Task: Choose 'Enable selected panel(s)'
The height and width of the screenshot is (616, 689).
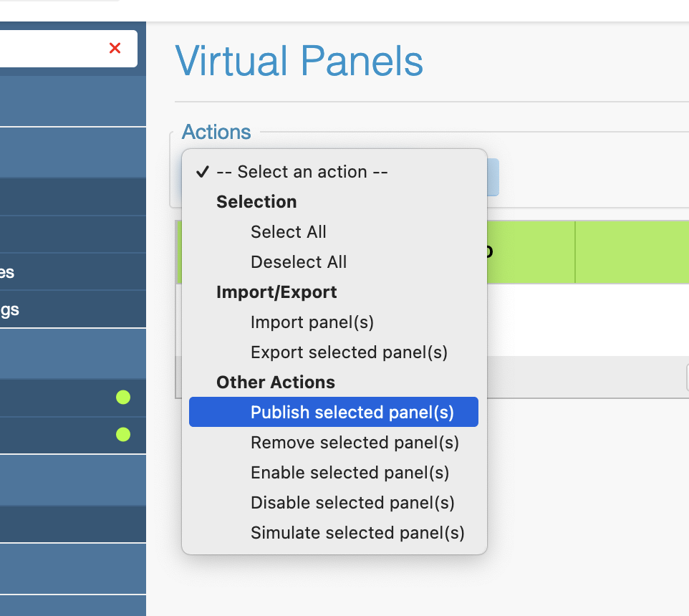Action: [x=350, y=473]
